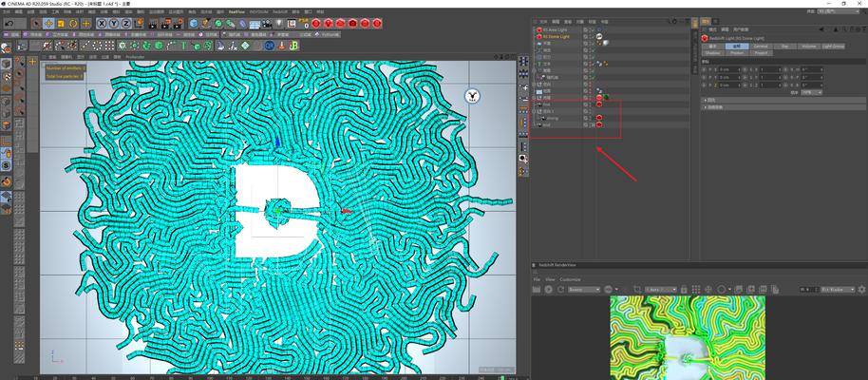The image size is (868, 380).
Task: Click the S.X scale input field
Action: (770, 70)
